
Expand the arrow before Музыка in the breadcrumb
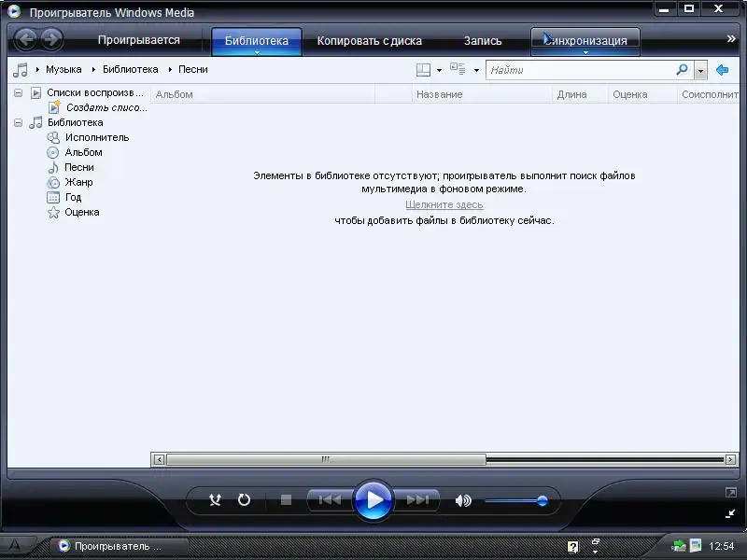tap(37, 69)
